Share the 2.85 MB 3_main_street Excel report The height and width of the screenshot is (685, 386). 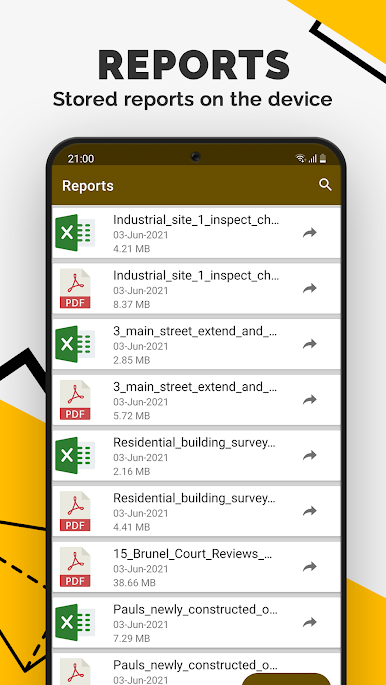[x=310, y=344]
